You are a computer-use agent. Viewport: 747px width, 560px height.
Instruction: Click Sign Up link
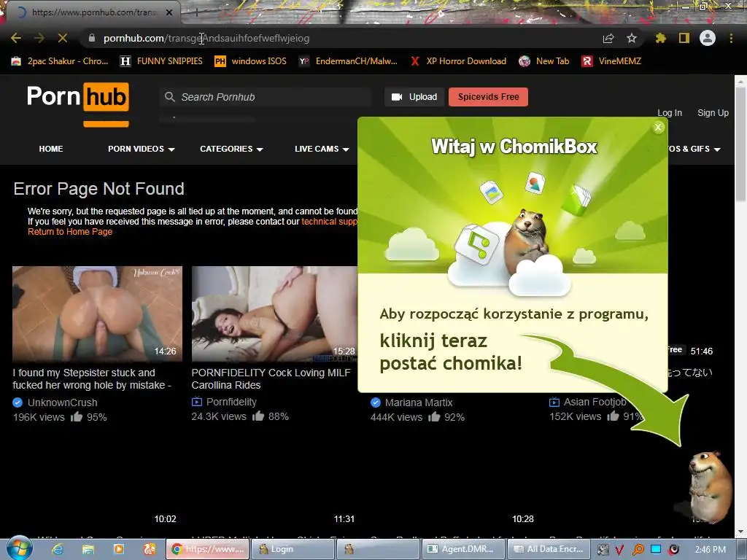pyautogui.click(x=713, y=113)
